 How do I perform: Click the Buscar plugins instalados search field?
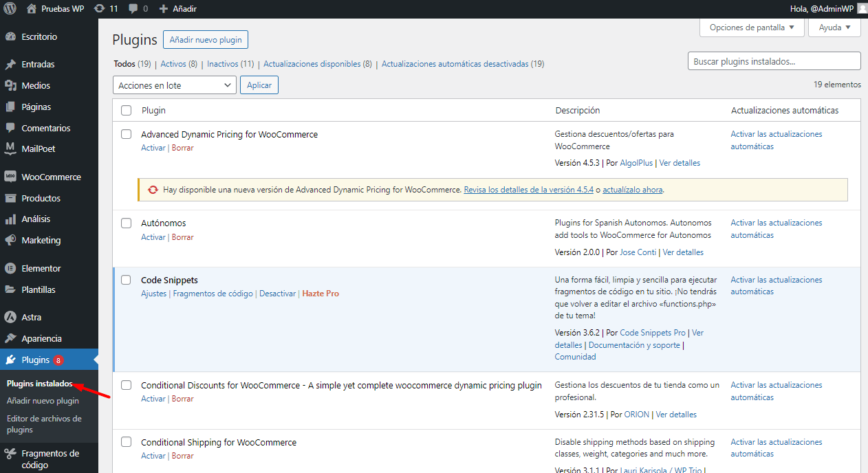point(774,60)
